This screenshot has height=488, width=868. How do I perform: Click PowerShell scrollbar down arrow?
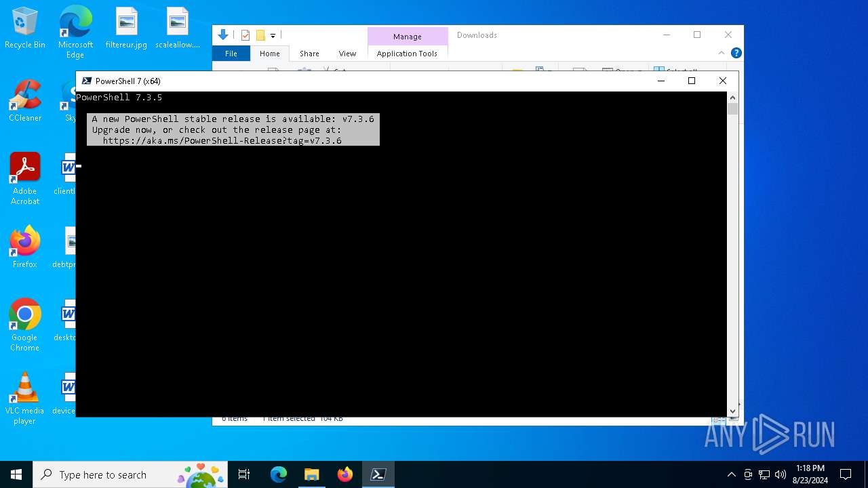[x=732, y=411]
